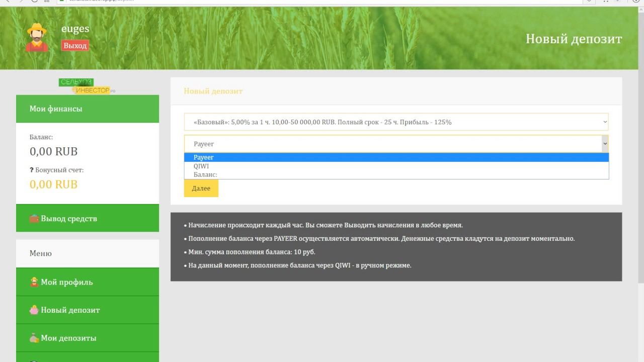Click the Мои финансы panel header
Viewport: 644px width, 362px height.
point(88,109)
